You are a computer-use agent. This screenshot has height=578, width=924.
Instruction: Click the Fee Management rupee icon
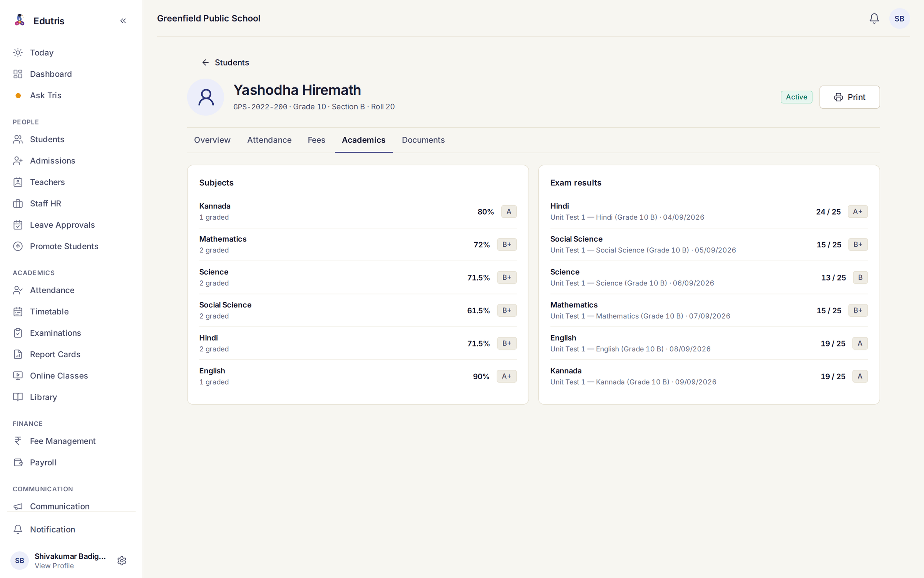[x=18, y=441]
